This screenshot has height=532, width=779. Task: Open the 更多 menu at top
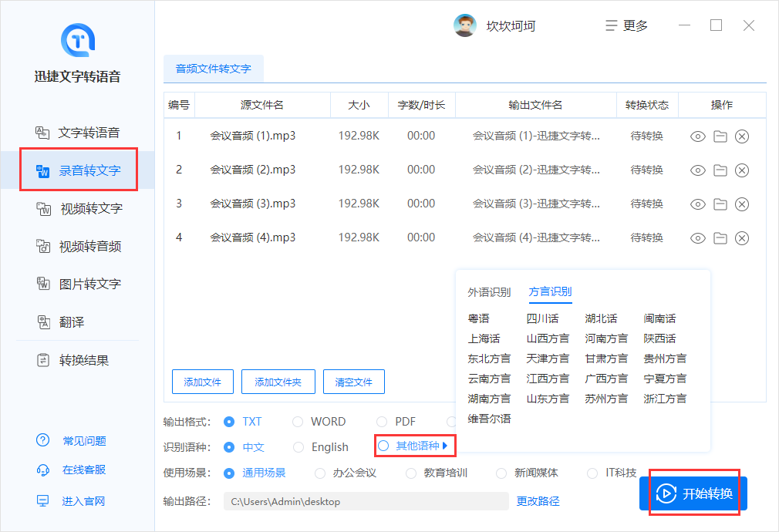(x=627, y=25)
